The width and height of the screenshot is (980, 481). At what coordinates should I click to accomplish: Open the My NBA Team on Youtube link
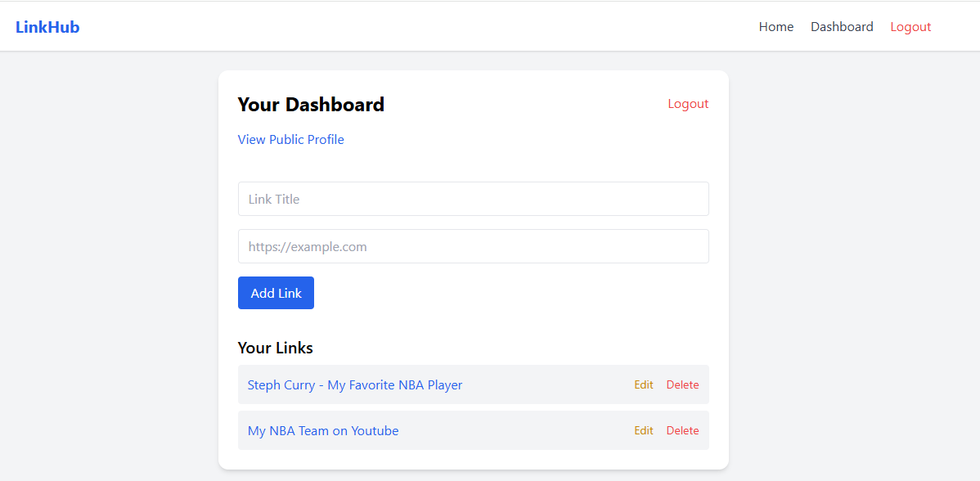pyautogui.click(x=322, y=430)
